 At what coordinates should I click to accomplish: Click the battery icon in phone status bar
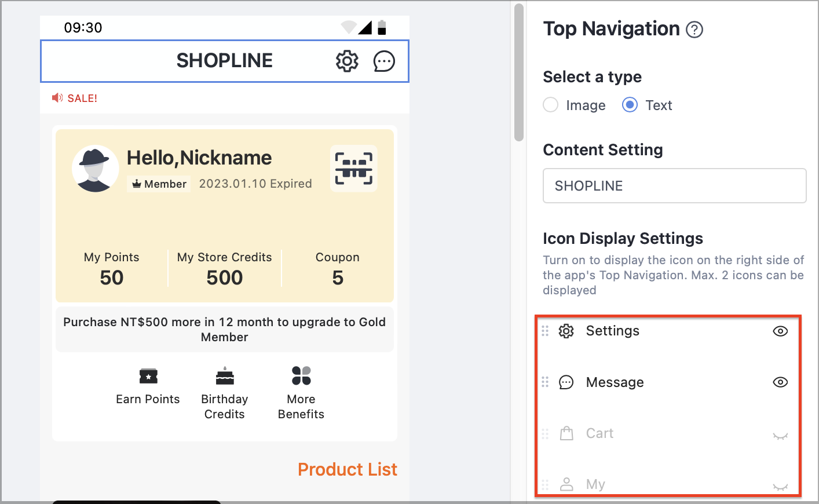click(382, 27)
